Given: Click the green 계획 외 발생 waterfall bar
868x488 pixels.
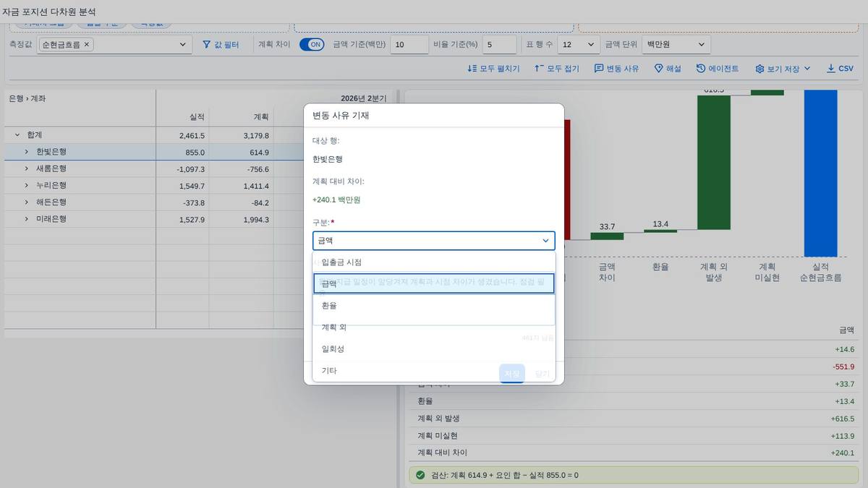Looking at the screenshot, I should [x=714, y=163].
